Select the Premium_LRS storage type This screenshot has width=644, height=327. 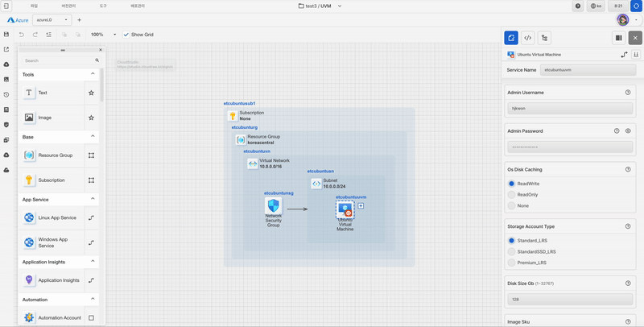pos(511,263)
